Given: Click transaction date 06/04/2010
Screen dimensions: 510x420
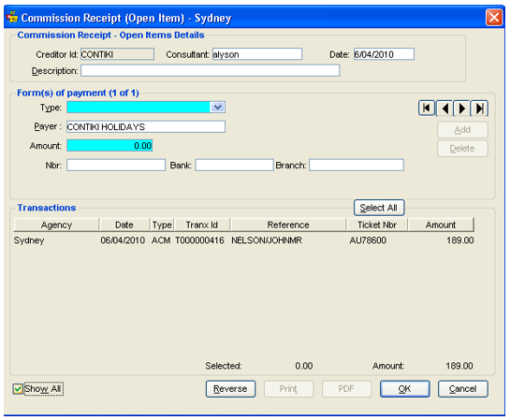Looking at the screenshot, I should [x=123, y=240].
